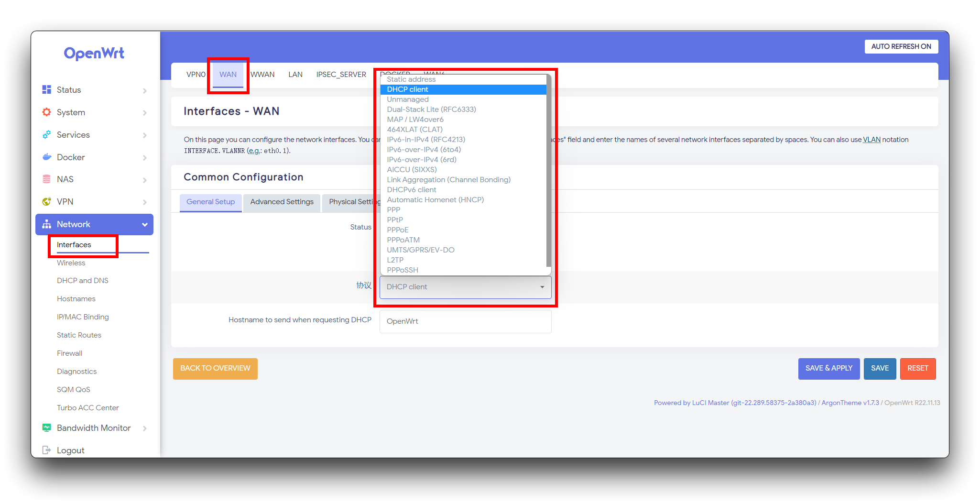Choose AICCU (SIXXS) option
This screenshot has width=980, height=504.
(463, 170)
